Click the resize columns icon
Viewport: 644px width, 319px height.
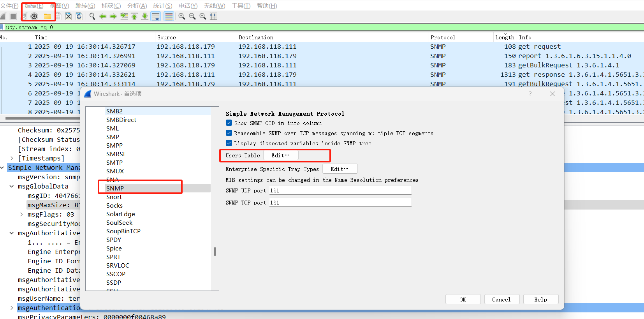pyautogui.click(x=213, y=16)
